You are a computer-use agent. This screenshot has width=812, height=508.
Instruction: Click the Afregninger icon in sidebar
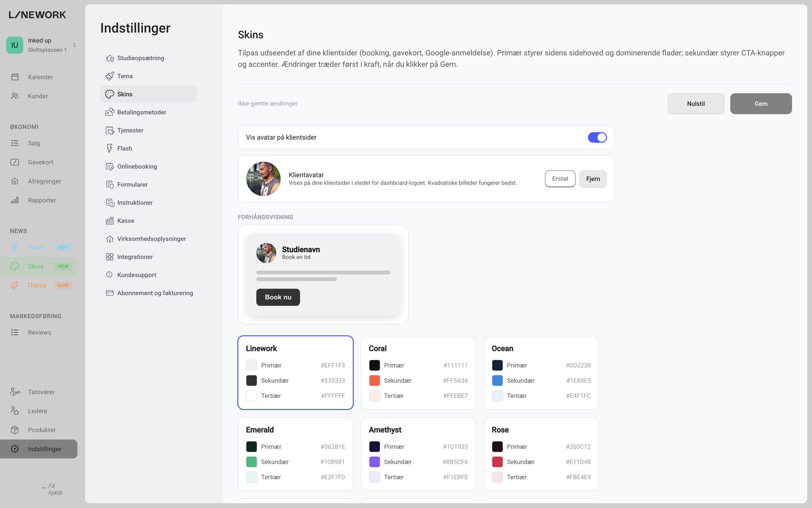tap(15, 181)
